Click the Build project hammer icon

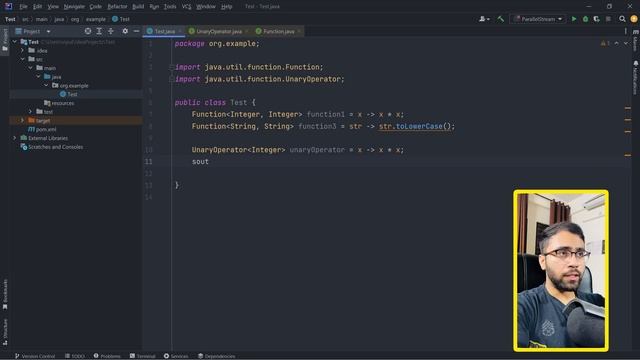click(x=500, y=19)
